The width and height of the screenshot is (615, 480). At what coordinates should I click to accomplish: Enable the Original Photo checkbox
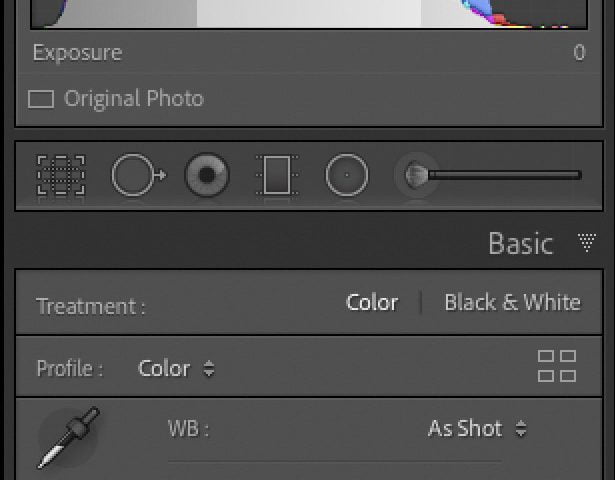(x=41, y=99)
